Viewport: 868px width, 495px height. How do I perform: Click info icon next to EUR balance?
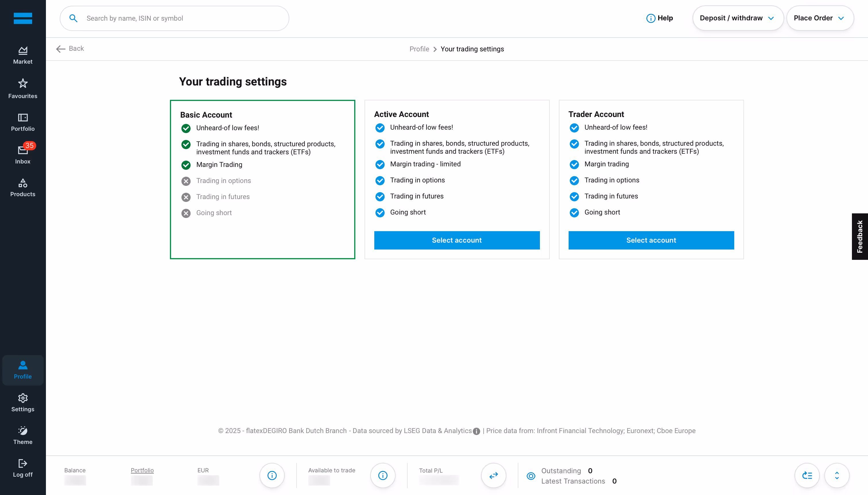(x=272, y=475)
